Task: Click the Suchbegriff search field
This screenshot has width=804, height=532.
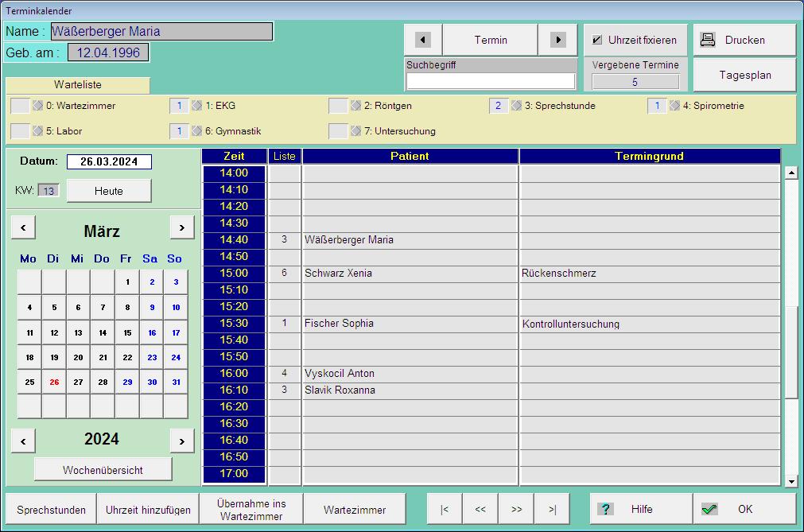Action: click(x=491, y=81)
